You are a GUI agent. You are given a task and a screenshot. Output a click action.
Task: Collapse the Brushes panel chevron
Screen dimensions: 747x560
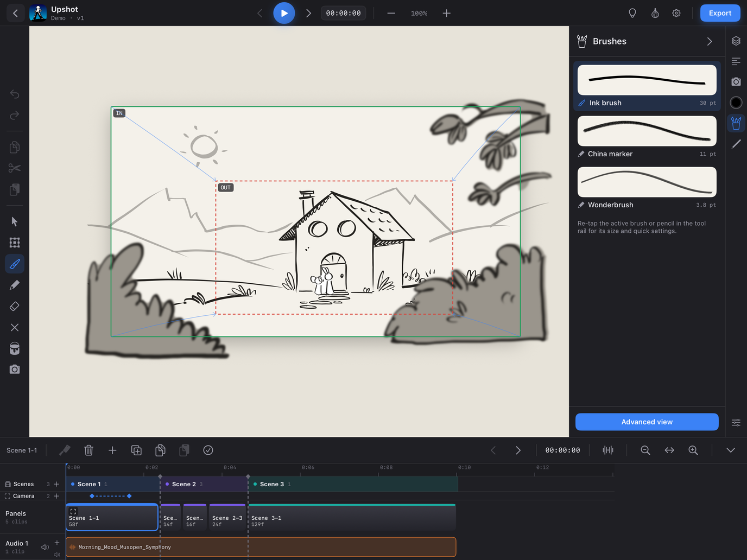[710, 41]
